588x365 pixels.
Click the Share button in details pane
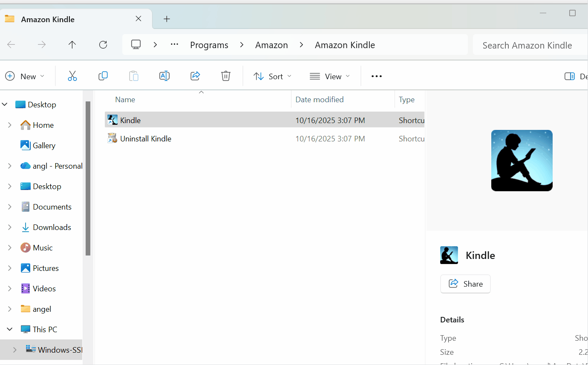[465, 284]
